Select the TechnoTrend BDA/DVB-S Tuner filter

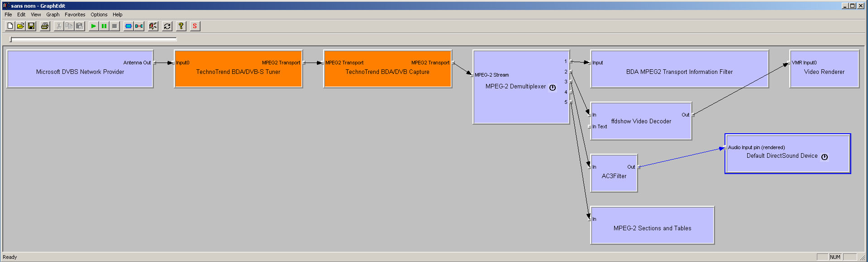[238, 69]
